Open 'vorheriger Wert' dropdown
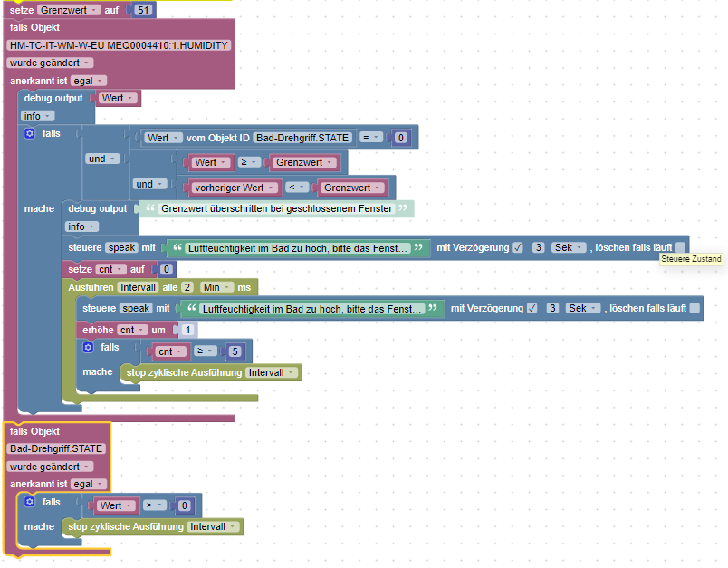 click(x=235, y=188)
